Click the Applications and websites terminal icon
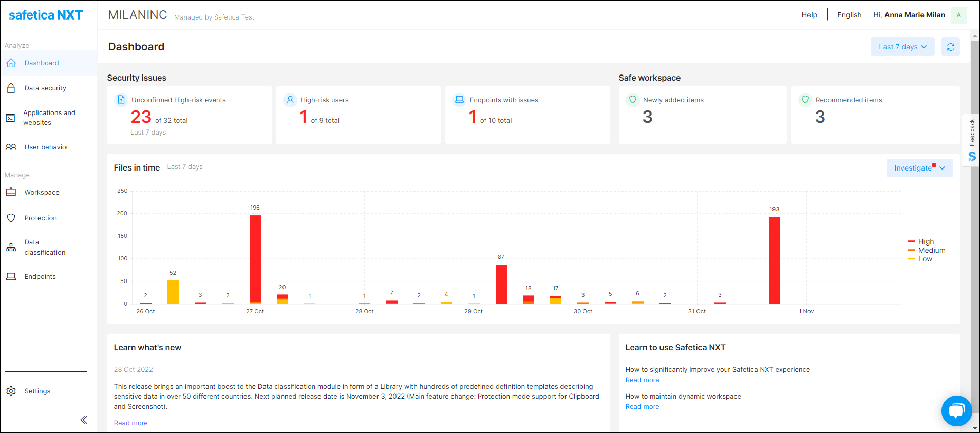980x433 pixels. 10,118
